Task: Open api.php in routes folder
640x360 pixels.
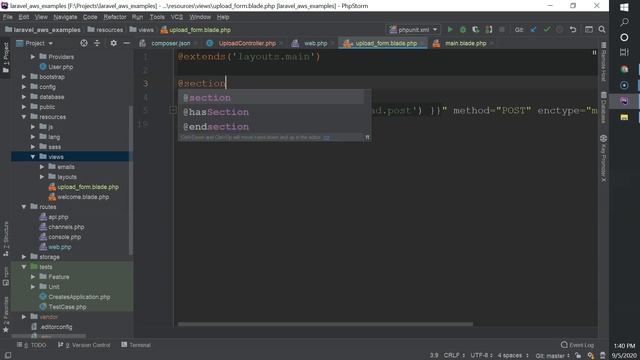Action: coord(54,217)
